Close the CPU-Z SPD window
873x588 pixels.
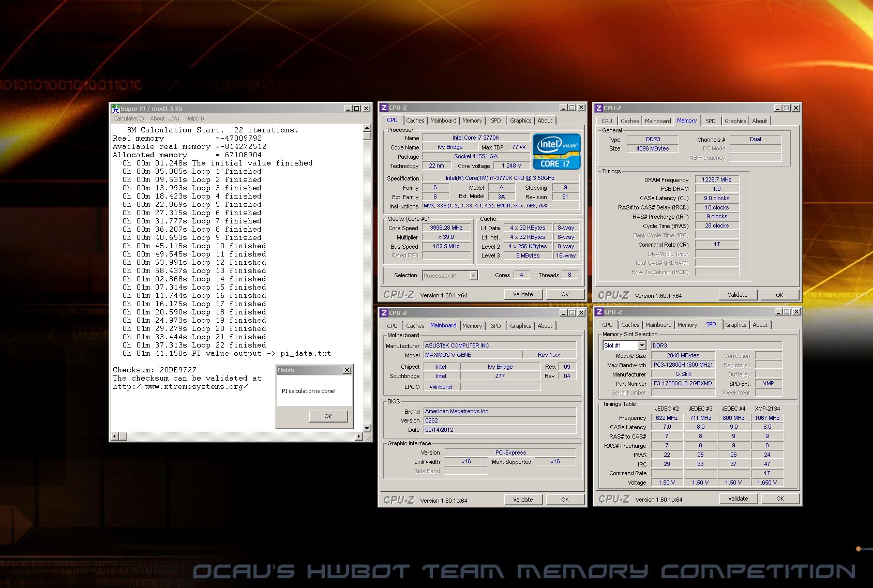(796, 312)
